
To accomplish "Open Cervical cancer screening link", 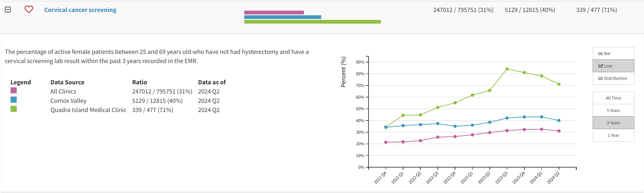I will tap(80, 10).
